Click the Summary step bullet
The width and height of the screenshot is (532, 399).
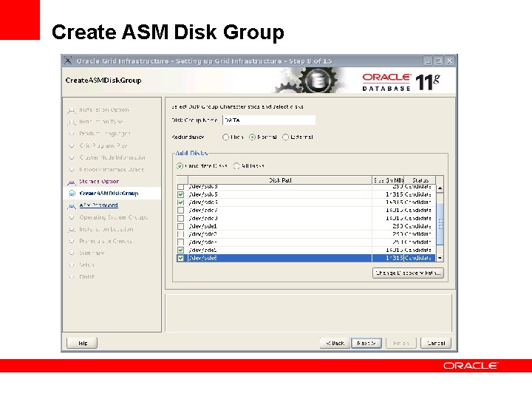coord(72,253)
